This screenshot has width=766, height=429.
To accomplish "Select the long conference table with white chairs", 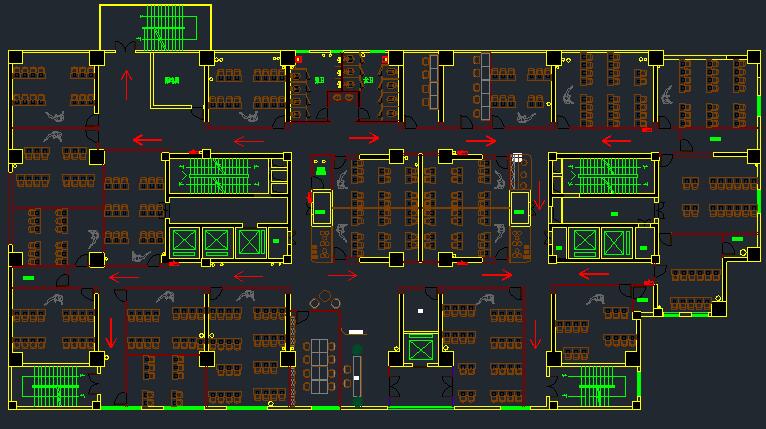I will 322,365.
